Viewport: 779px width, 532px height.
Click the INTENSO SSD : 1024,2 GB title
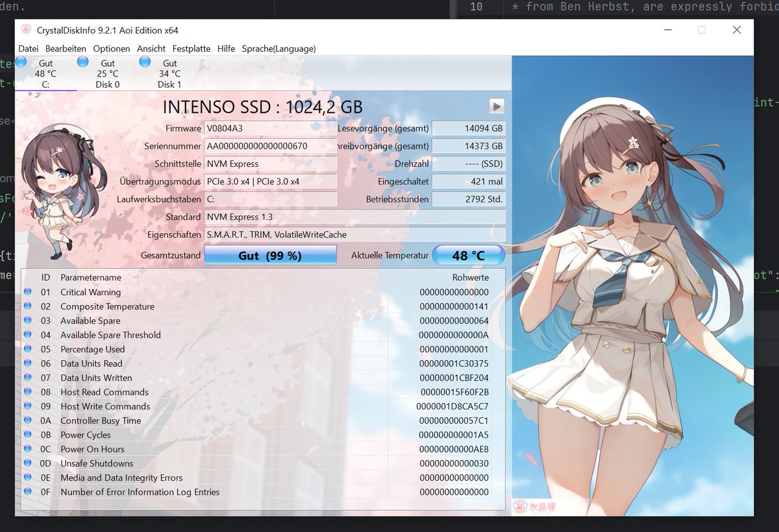[x=262, y=106]
